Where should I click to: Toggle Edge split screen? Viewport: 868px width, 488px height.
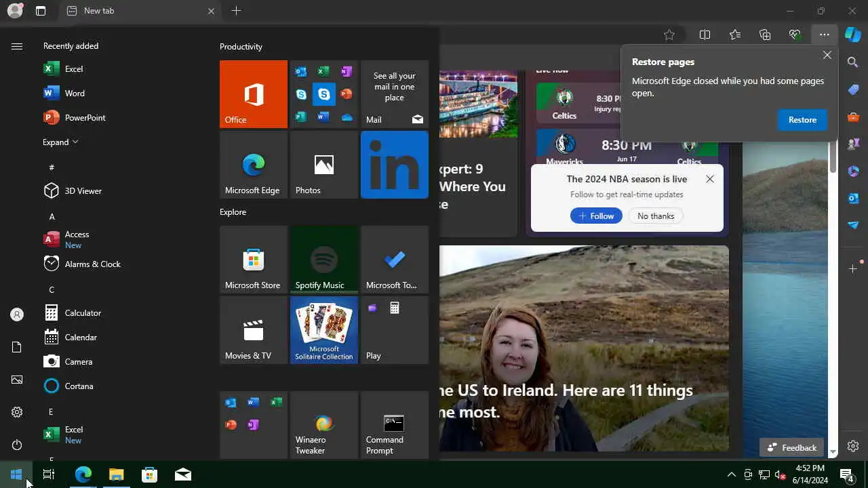coord(705,35)
